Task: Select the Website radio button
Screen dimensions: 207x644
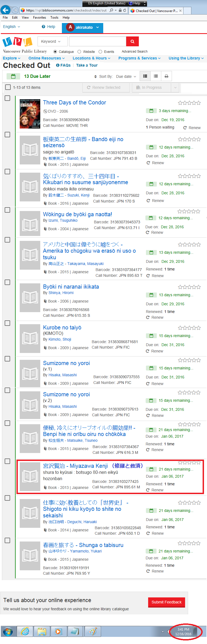Action: [x=79, y=52]
